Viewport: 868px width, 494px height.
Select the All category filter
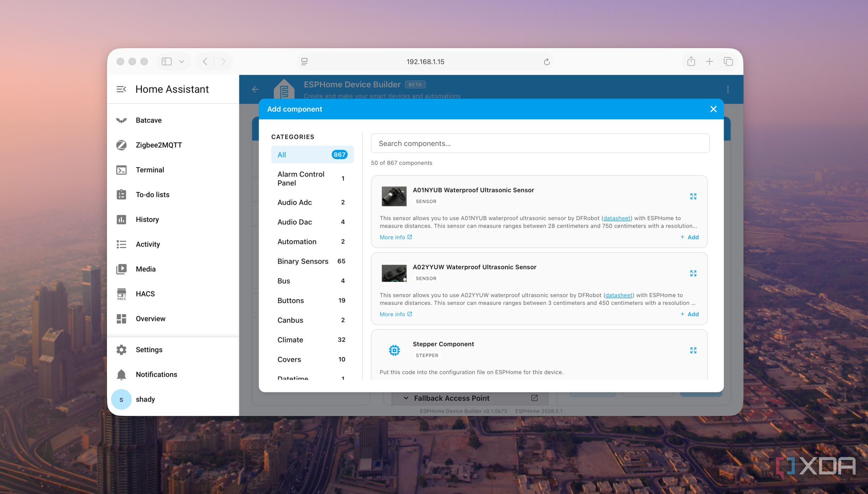312,155
